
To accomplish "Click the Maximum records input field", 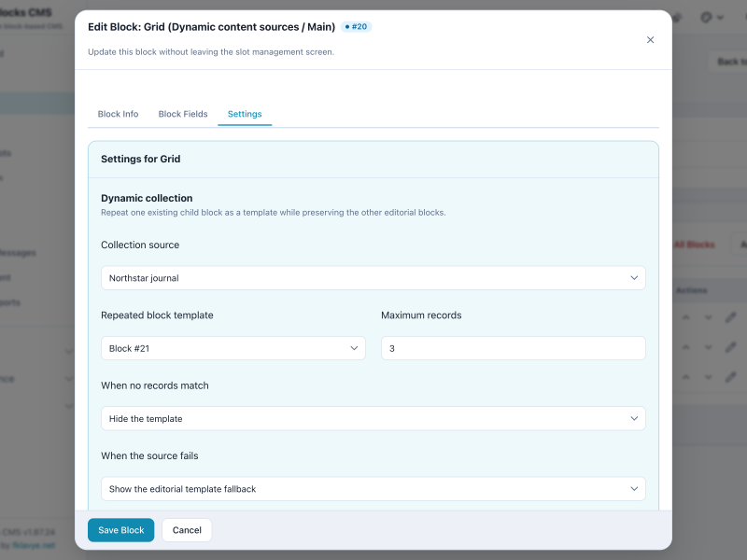I will pyautogui.click(x=513, y=348).
